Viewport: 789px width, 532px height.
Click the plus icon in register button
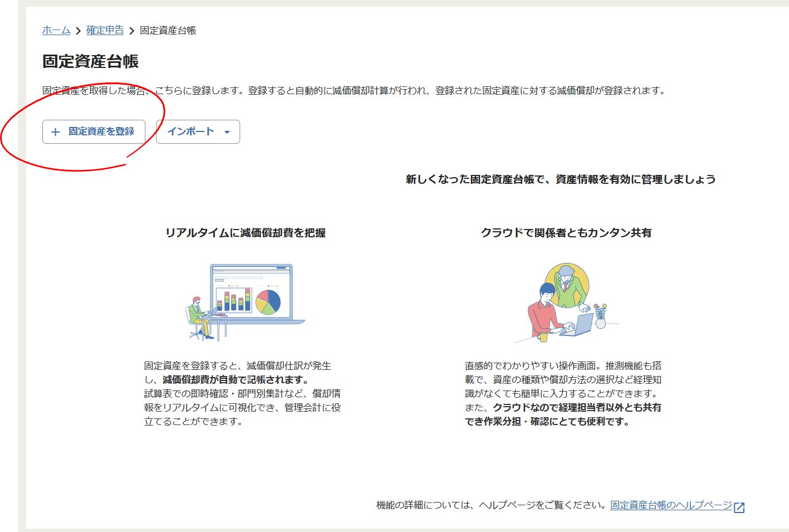click(55, 132)
